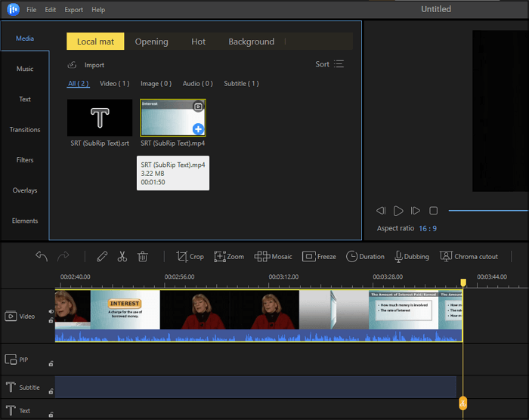The height and width of the screenshot is (420, 529).
Task: Click the trash Delete icon
Action: click(x=142, y=257)
